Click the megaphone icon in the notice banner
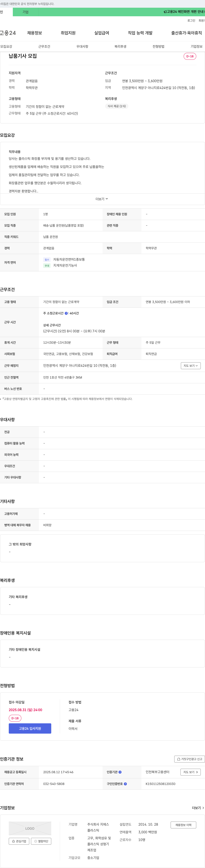 tap(165, 12)
